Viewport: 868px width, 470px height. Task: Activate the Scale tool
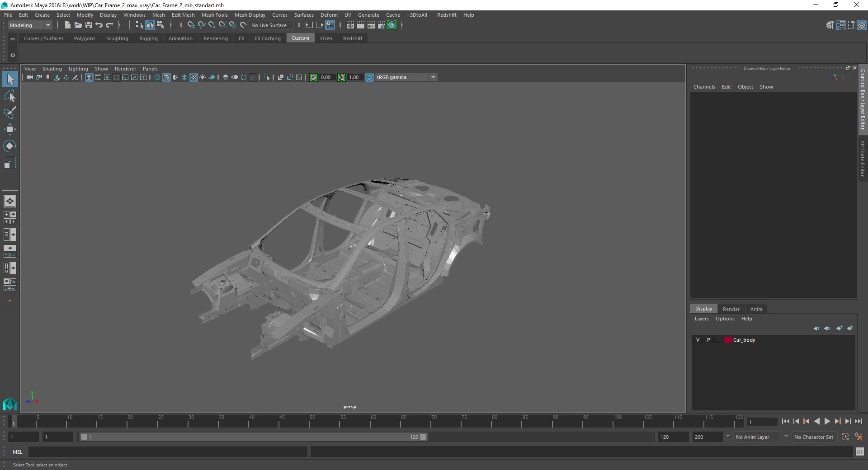click(10, 163)
